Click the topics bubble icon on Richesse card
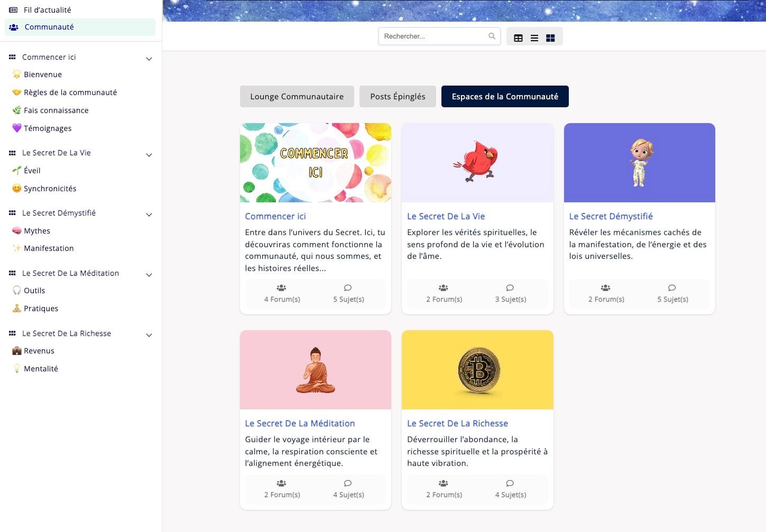766x532 pixels. (510, 483)
